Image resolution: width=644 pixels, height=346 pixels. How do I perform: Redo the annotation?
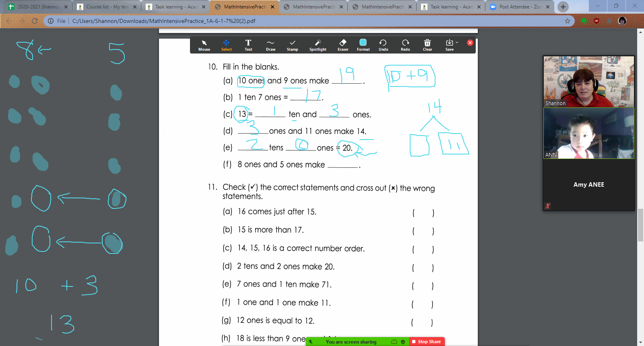pos(405,45)
